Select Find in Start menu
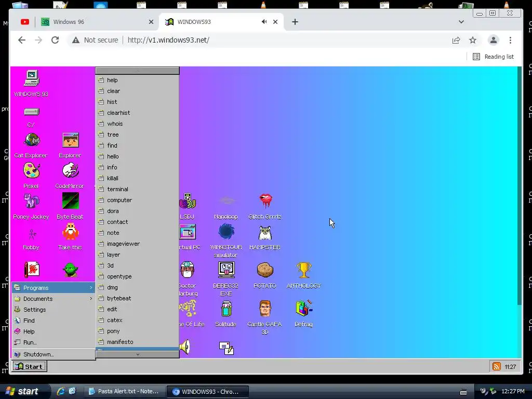 [54, 320]
